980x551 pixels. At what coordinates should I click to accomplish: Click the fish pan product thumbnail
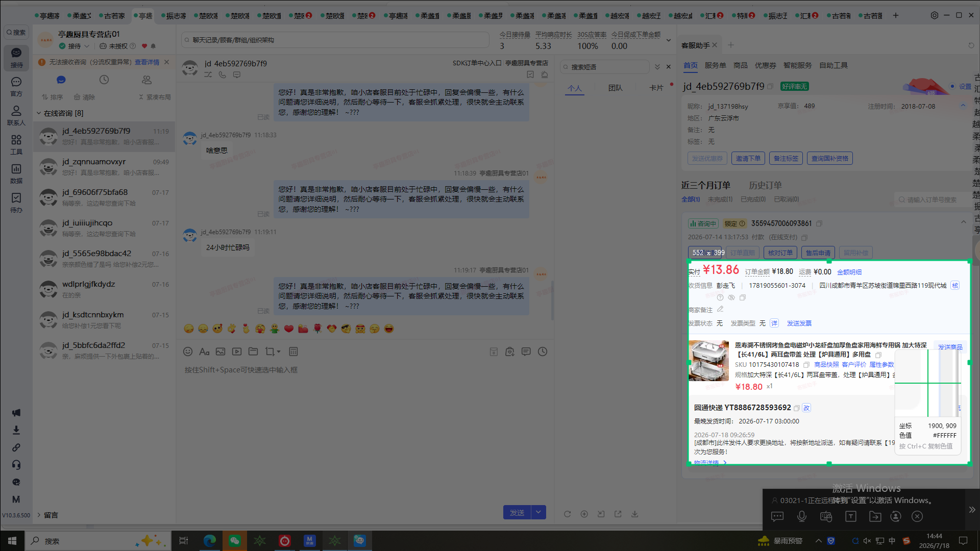click(708, 361)
